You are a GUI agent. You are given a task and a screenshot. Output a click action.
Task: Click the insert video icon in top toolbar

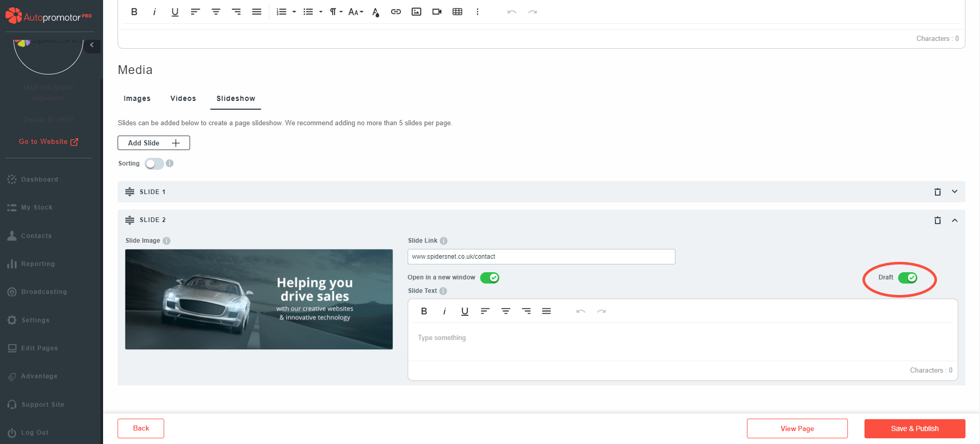[437, 12]
